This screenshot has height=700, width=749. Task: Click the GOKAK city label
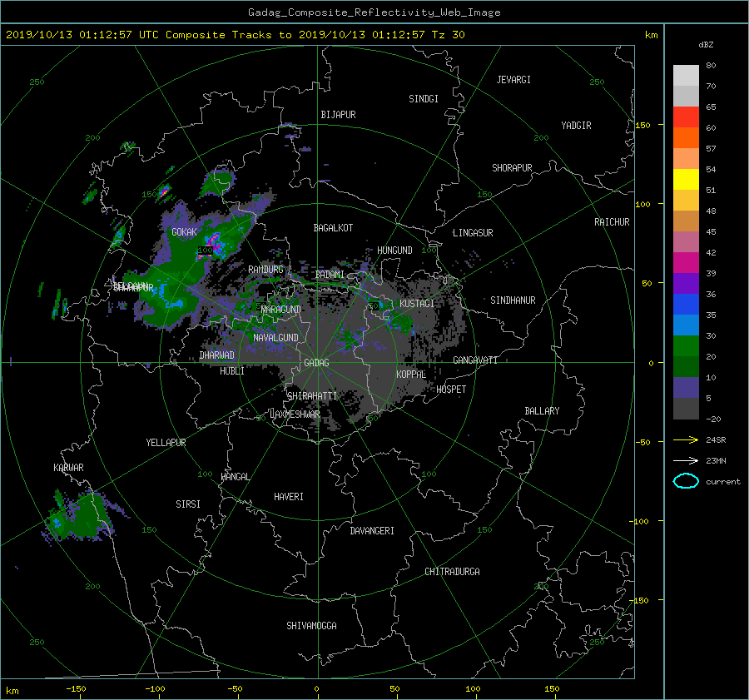[184, 232]
